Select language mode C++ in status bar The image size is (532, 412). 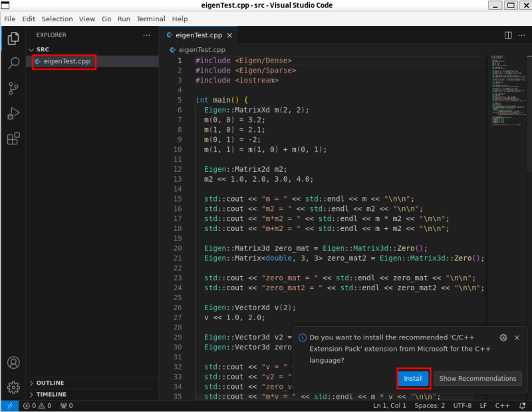502,405
